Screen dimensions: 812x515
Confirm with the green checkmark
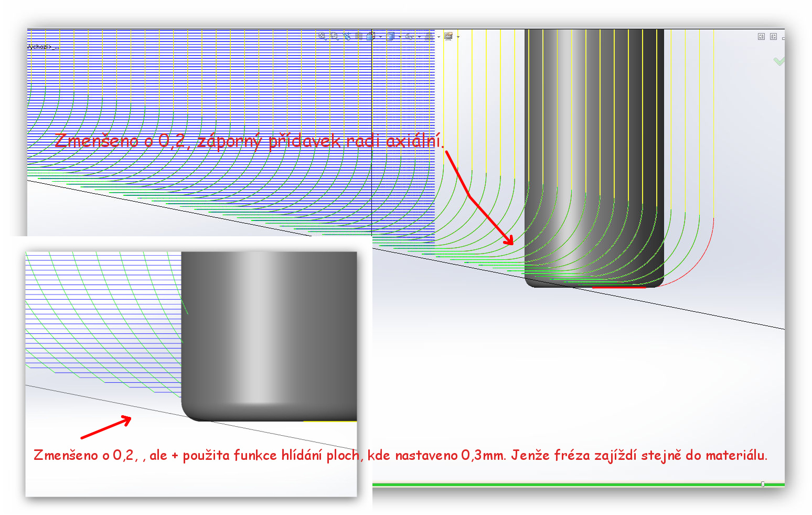tap(779, 61)
